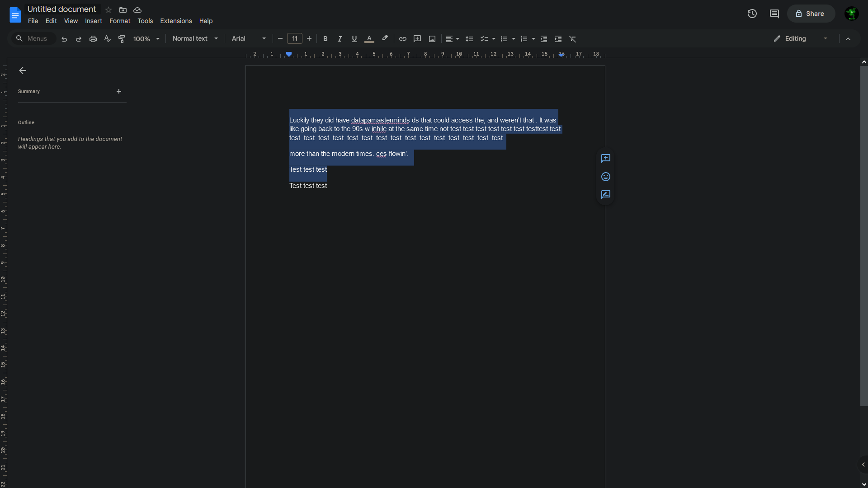Toggle italic formatting
868x488 pixels.
[x=340, y=39]
